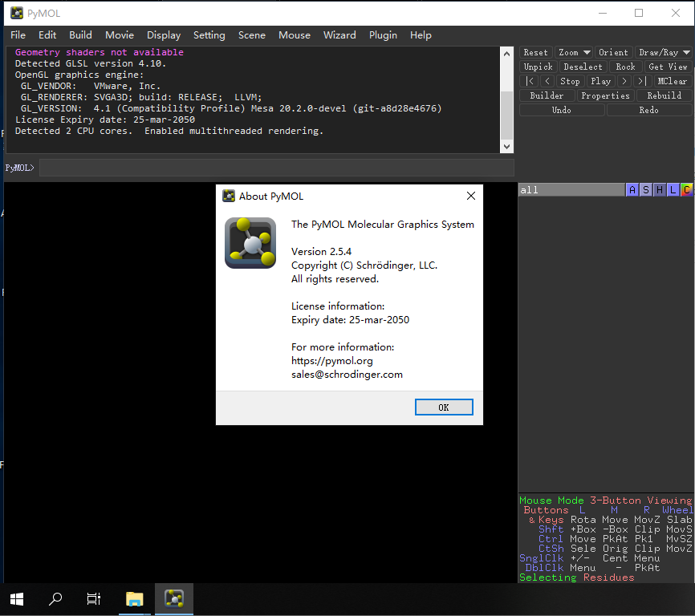Open the Edit menu
Viewport: 695px width, 616px height.
pos(47,35)
